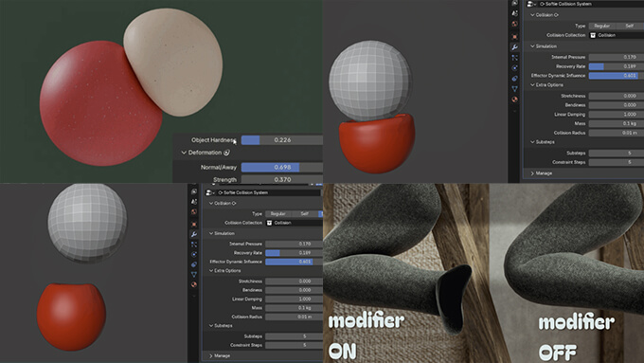Click Stretchiness field in lower-left panel
This screenshot has height=363, width=644.
tap(295, 281)
